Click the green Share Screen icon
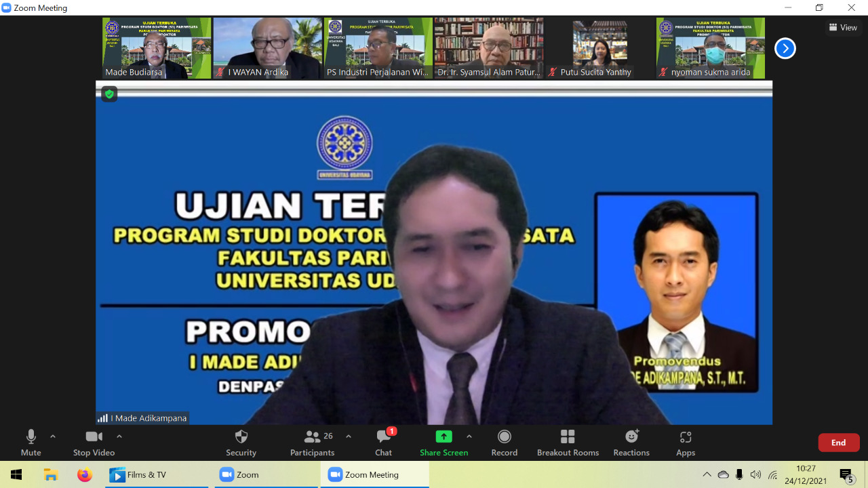 (443, 436)
